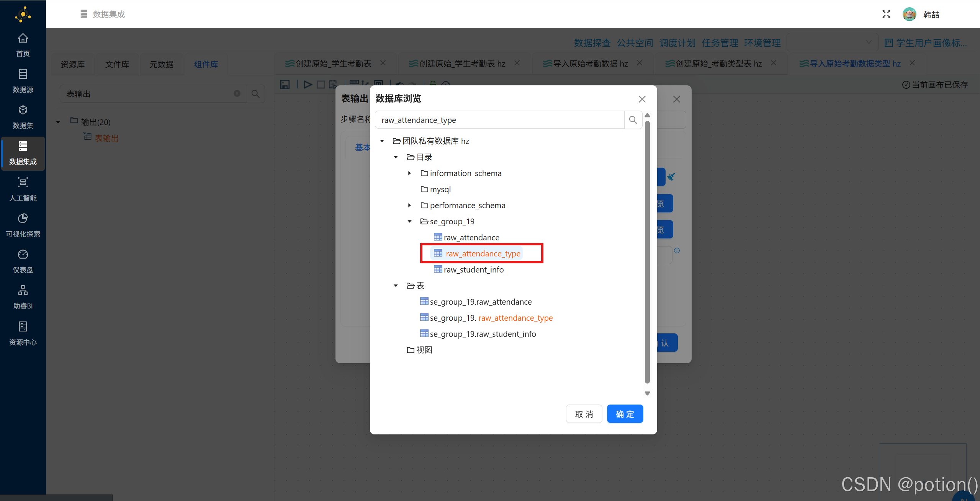Open the 可视化探索 visual exploration section
This screenshot has height=501, width=980.
point(23,225)
